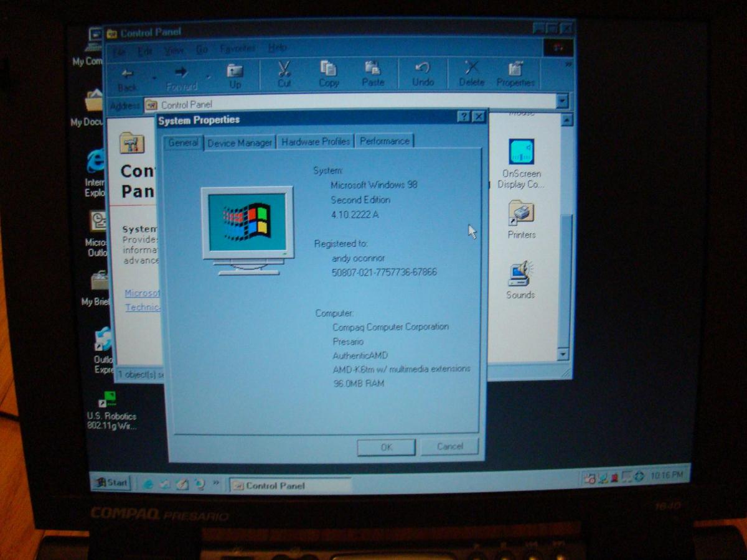Open the File menu in Control Panel
The width and height of the screenshot is (747, 560).
(x=119, y=51)
